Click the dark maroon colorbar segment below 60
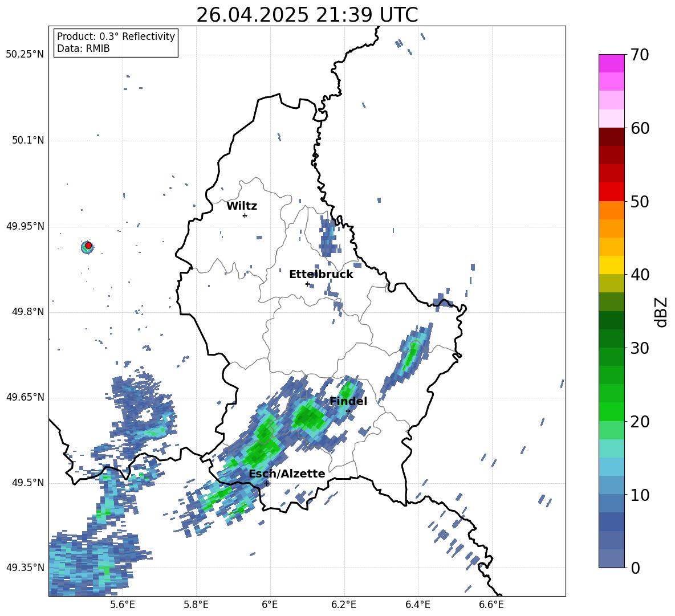This screenshot has width=675, height=616. click(611, 137)
